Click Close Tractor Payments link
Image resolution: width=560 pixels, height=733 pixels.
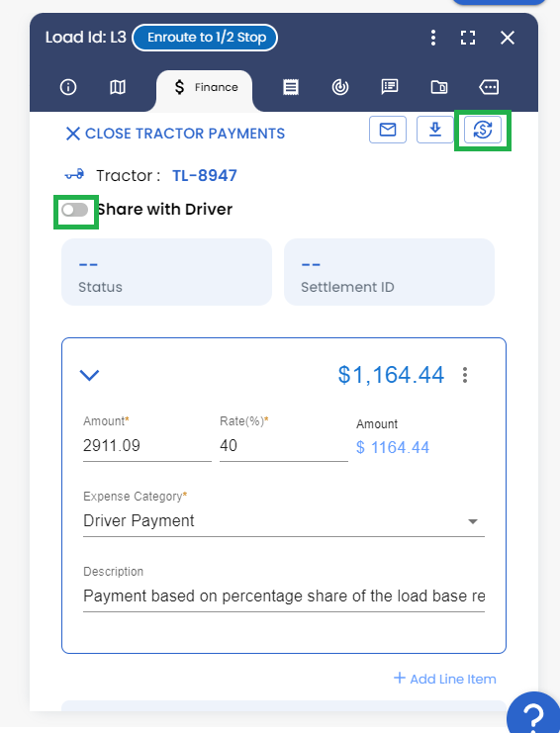(x=175, y=134)
